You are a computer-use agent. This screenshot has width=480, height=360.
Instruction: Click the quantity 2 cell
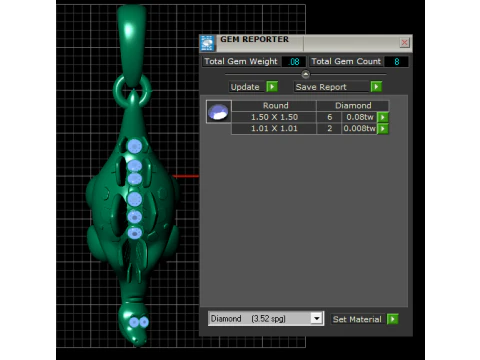pyautogui.click(x=329, y=128)
